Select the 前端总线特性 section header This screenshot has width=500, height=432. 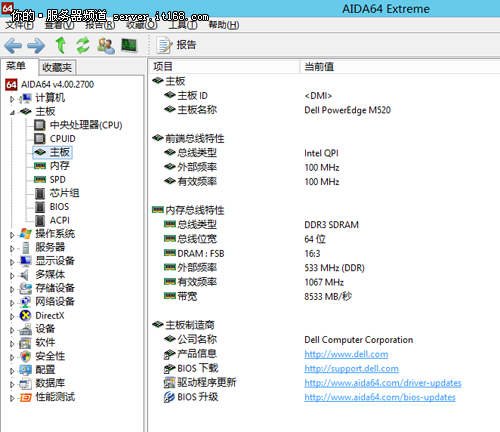point(188,138)
